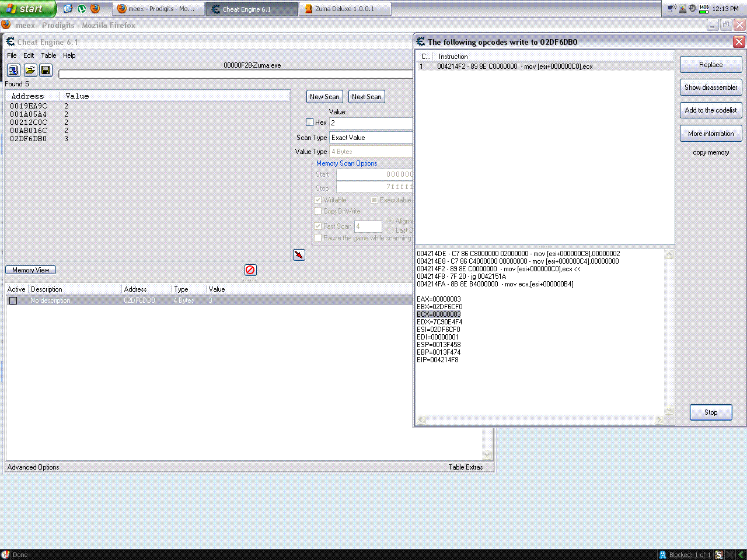Click the More information button
The height and width of the screenshot is (560, 747).
pos(711,134)
